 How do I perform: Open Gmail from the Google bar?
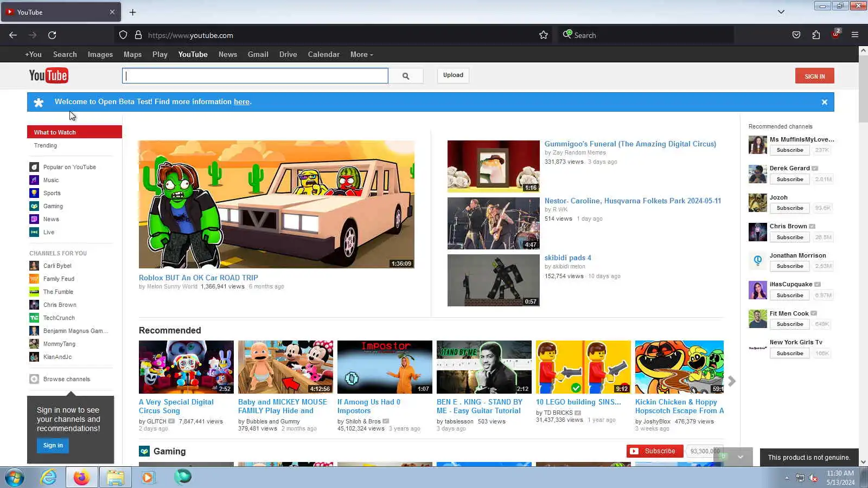click(258, 54)
